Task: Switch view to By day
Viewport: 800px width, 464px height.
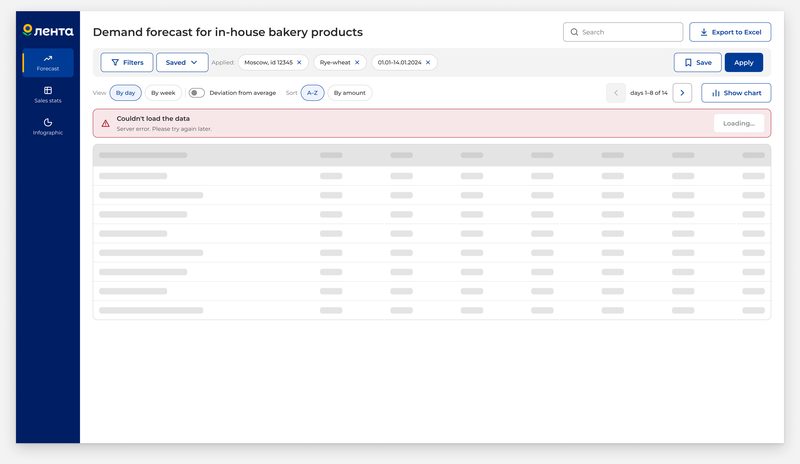Action: point(126,93)
